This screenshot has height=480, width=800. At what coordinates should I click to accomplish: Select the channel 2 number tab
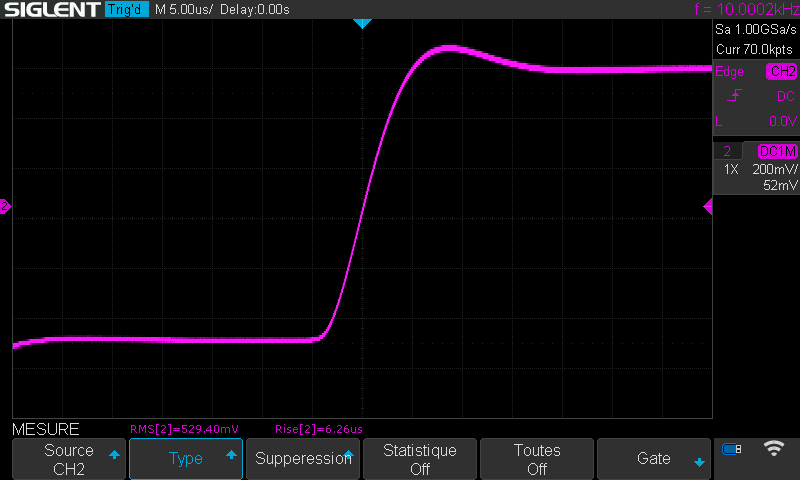(x=727, y=151)
